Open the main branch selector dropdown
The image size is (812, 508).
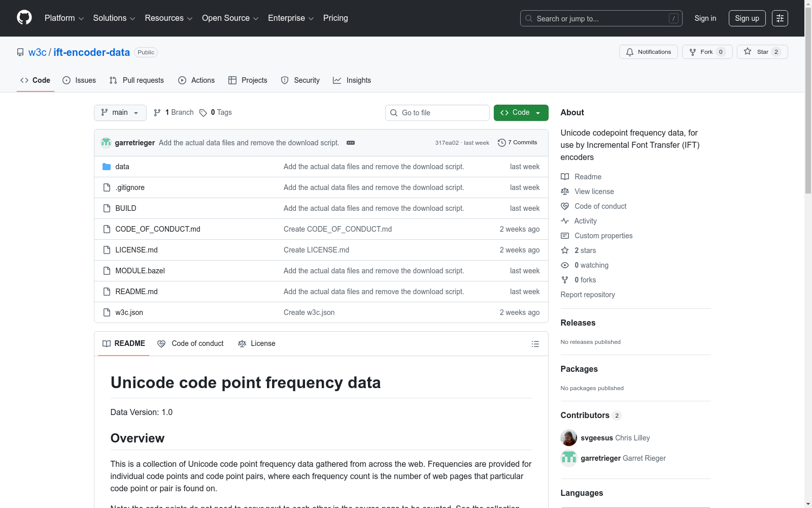[120, 113]
